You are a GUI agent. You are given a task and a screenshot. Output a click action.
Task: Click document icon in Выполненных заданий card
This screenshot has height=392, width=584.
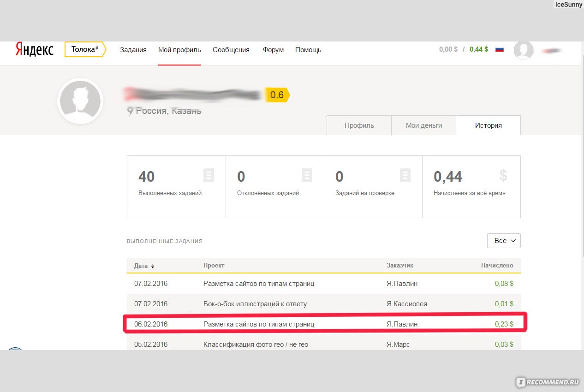point(209,175)
